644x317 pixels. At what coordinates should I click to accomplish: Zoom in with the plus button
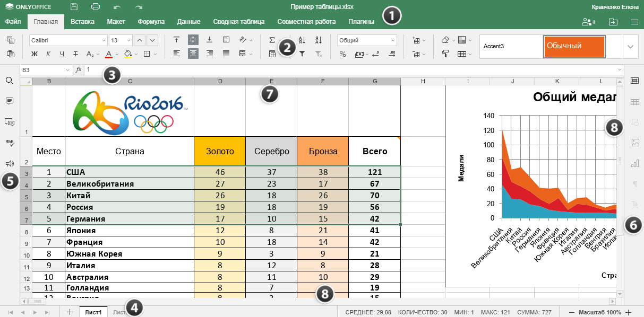629,312
